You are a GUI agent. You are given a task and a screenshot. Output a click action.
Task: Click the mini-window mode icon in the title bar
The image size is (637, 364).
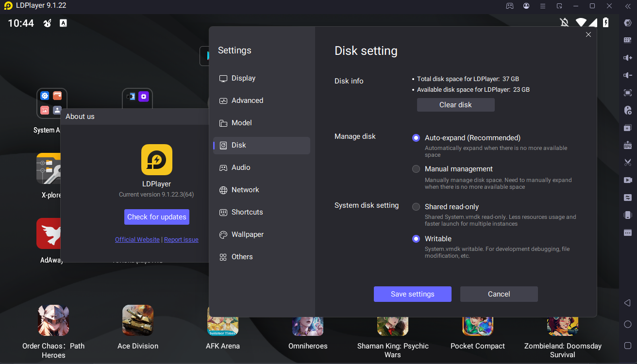pyautogui.click(x=559, y=6)
